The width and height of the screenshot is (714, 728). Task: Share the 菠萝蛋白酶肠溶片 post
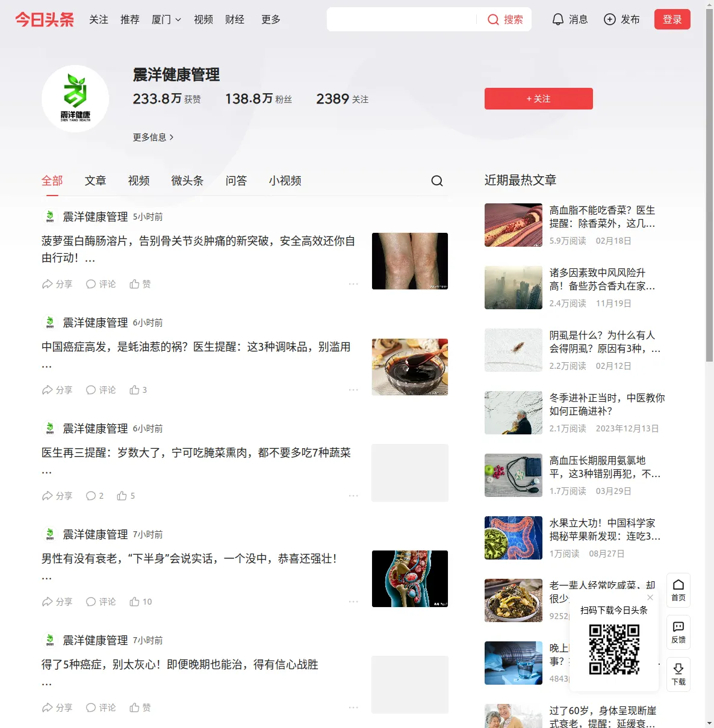57,284
